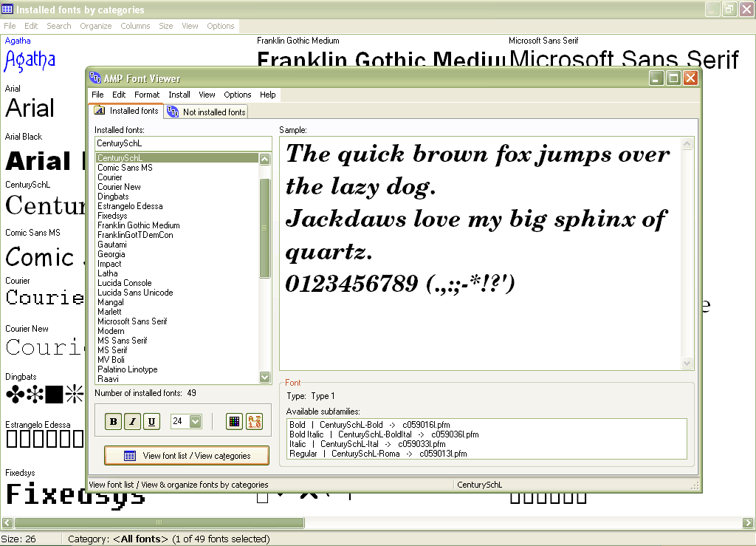Open the font size 24 dropdown
Viewport: 756px width, 546px height.
196,421
